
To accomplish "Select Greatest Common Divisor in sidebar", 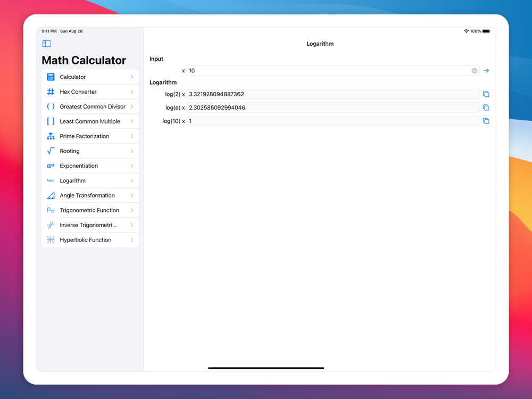I will (90, 106).
